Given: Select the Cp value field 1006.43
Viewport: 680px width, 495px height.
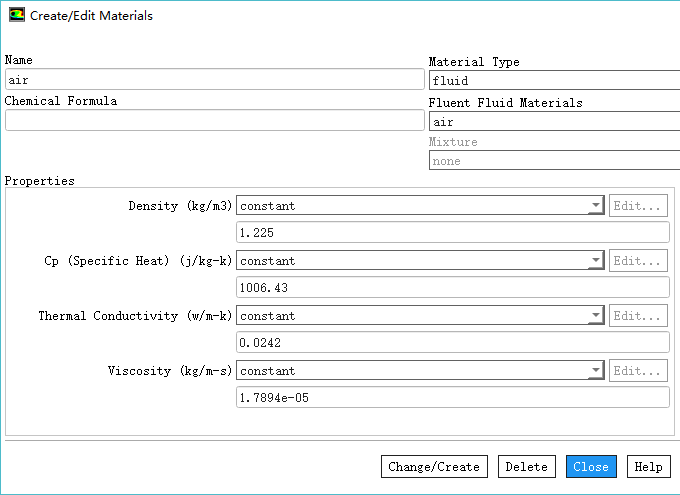Looking at the screenshot, I should tap(452, 288).
